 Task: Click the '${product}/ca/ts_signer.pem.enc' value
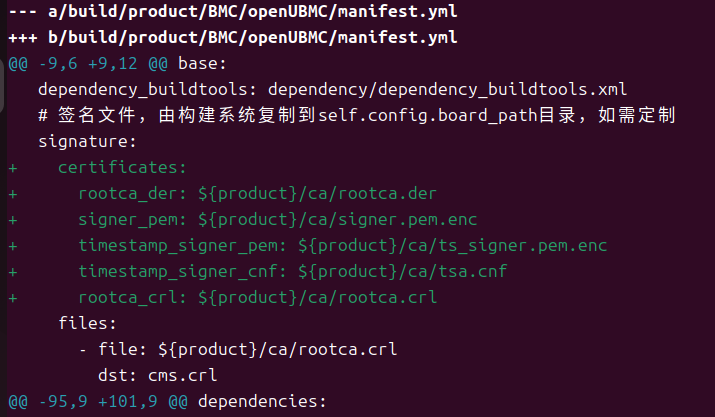coord(452,246)
